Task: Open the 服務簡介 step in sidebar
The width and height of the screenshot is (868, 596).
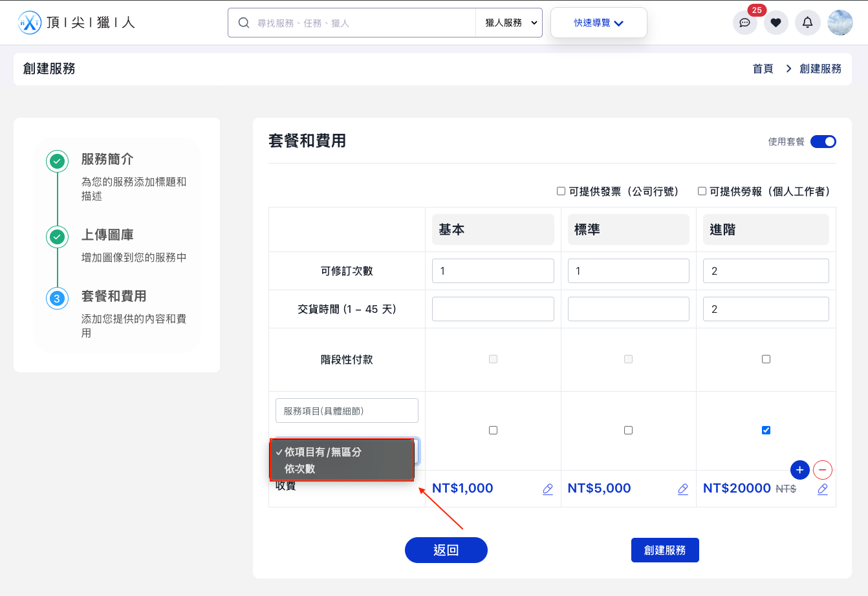Action: tap(107, 159)
